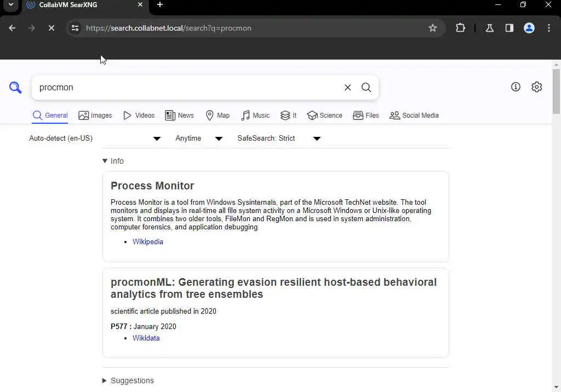Open the preferences gear icon
Viewport: 561px width, 392px height.
click(537, 87)
